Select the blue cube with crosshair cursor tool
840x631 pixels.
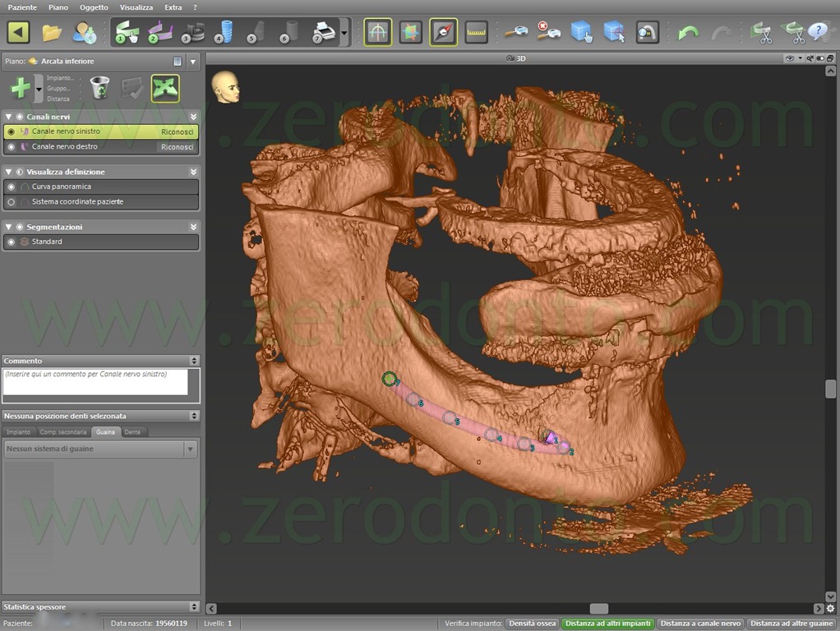pyautogui.click(x=615, y=32)
